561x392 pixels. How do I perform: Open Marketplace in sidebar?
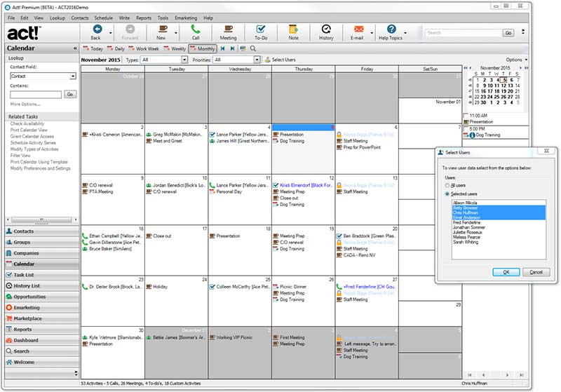pyautogui.click(x=42, y=318)
